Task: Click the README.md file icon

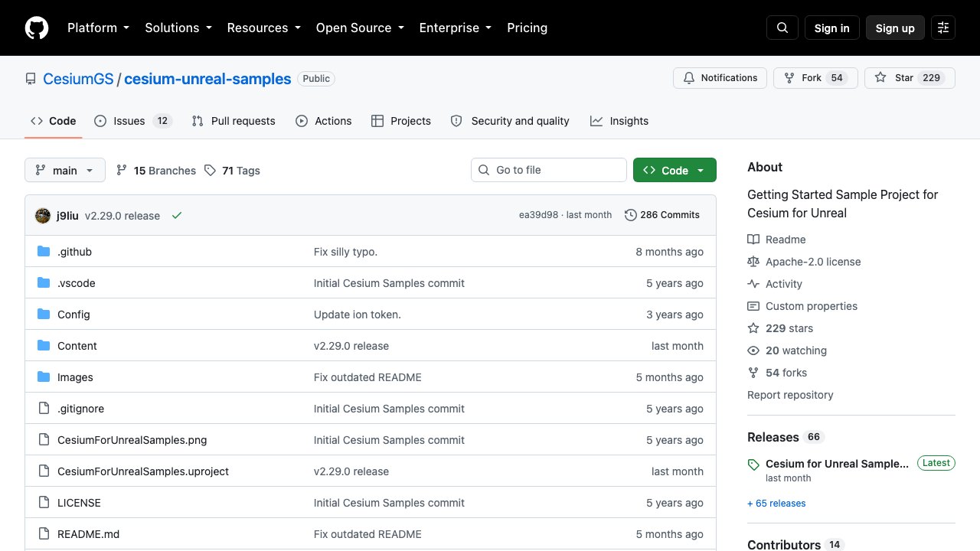Action: point(44,534)
